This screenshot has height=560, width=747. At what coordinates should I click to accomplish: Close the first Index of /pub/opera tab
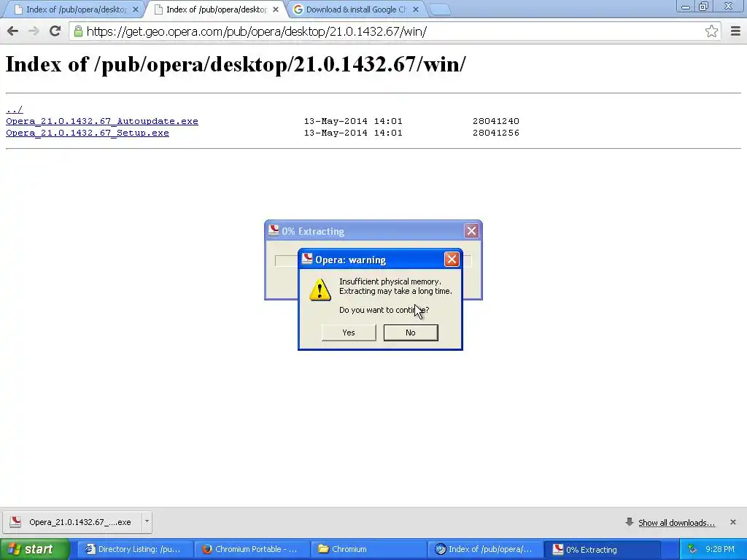(x=135, y=9)
